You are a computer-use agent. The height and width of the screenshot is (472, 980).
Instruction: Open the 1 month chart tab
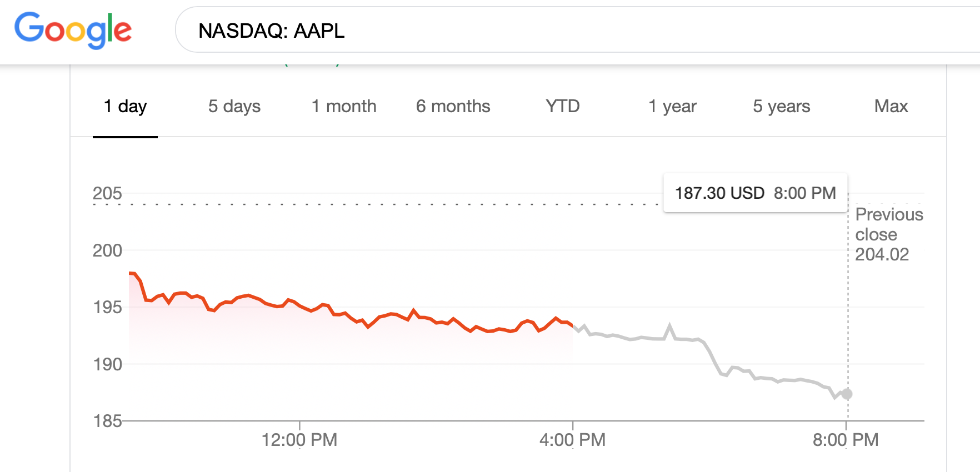(x=344, y=106)
